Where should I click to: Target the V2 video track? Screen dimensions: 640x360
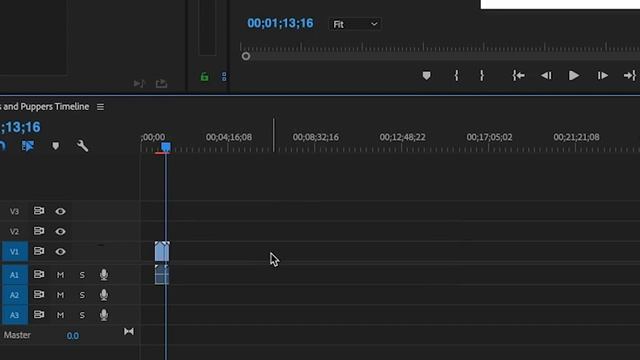(x=14, y=231)
